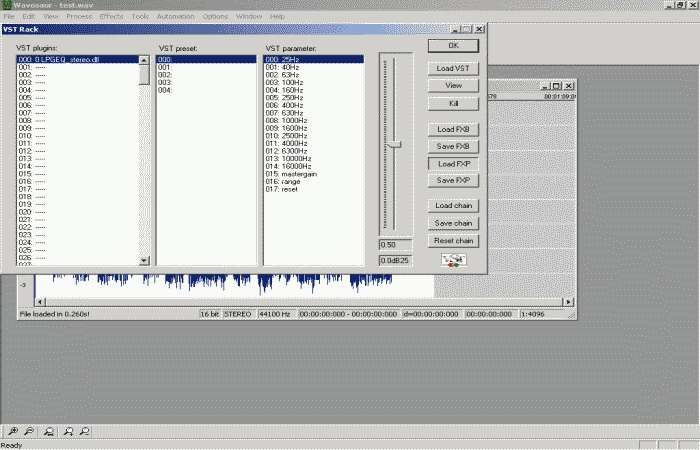The width and height of the screenshot is (700, 450).
Task: Click the last magnifier icon in bottom toolbar
Action: coord(85,431)
